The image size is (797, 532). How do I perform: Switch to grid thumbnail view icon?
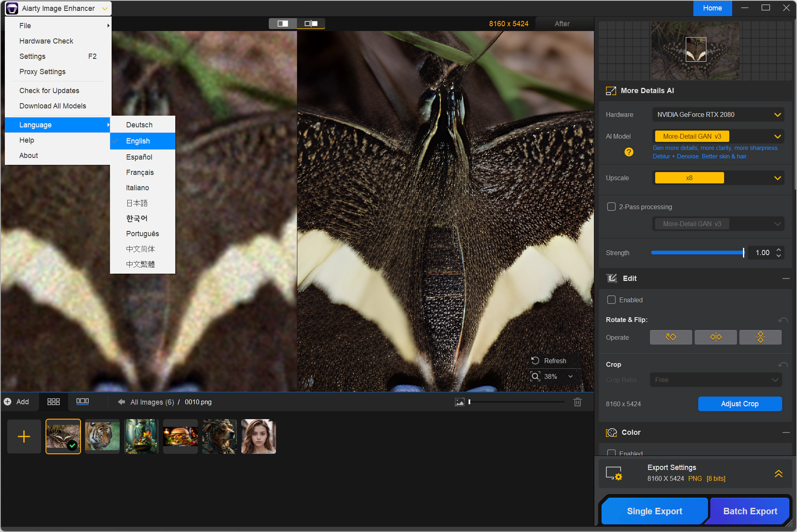53,402
